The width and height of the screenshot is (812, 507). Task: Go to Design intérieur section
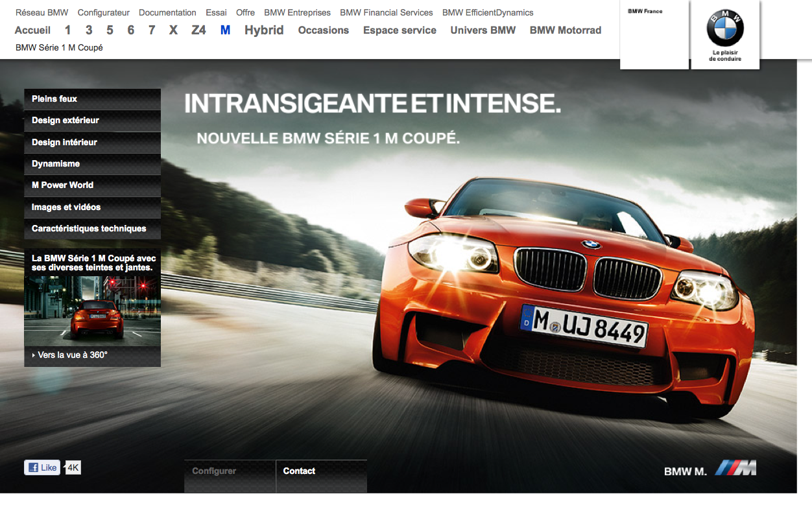(64, 142)
